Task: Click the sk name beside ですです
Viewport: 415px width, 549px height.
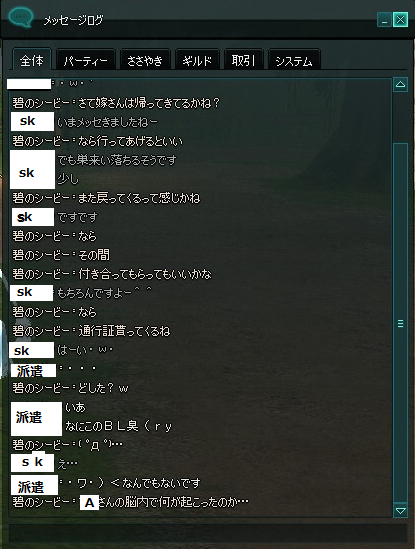Action: tap(33, 217)
